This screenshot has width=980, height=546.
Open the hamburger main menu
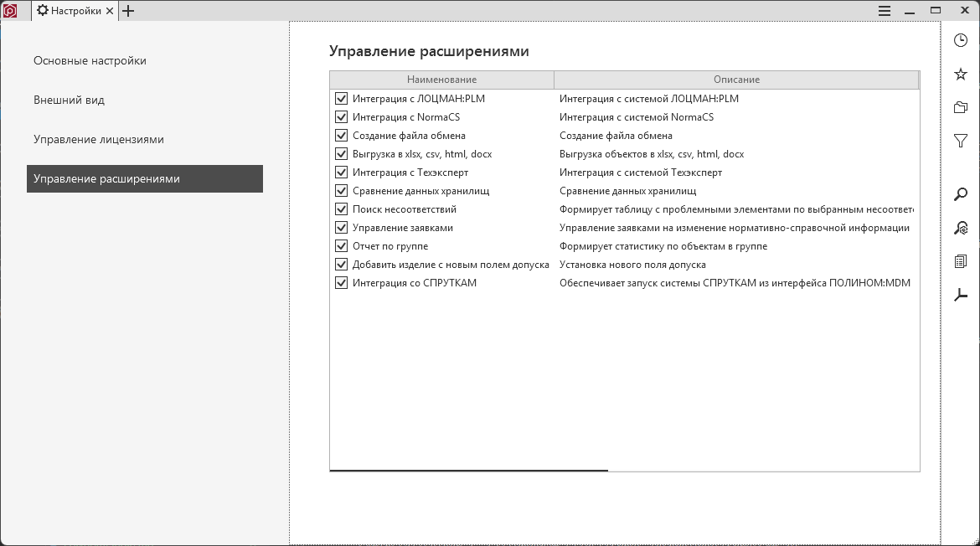[x=885, y=11]
